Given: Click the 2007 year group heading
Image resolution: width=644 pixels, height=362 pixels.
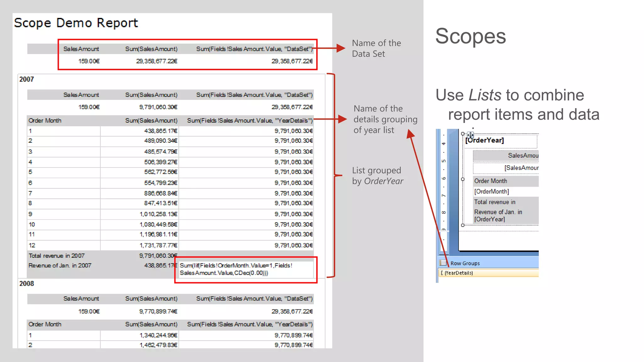Looking at the screenshot, I should (26, 79).
